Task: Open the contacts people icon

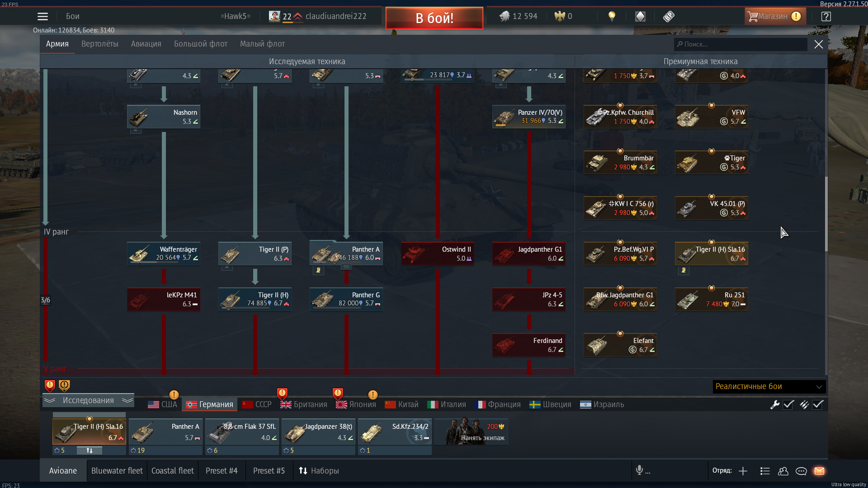Action: pos(783,471)
